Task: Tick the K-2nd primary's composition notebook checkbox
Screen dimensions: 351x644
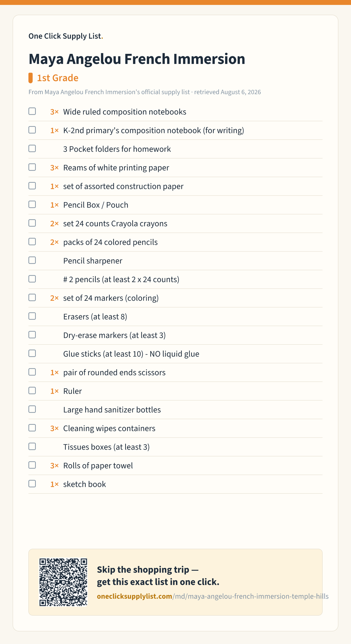Action: 32,130
